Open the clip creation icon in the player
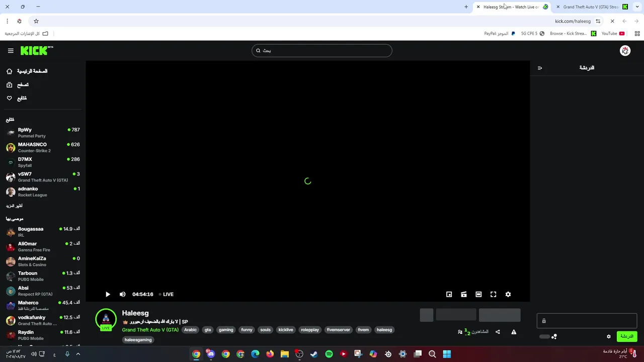Viewport: 644px width, 362px height. pos(464,295)
